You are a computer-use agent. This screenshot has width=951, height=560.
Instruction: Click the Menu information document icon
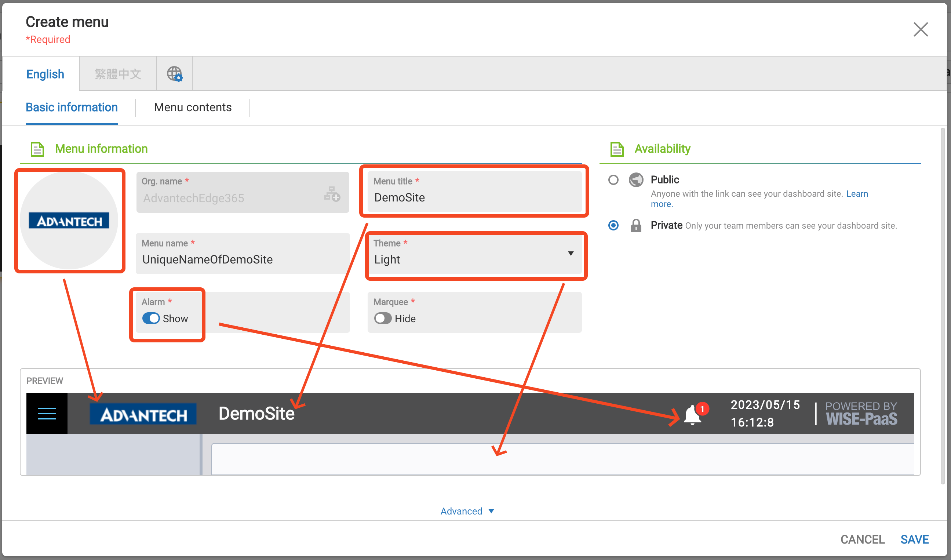coord(37,149)
